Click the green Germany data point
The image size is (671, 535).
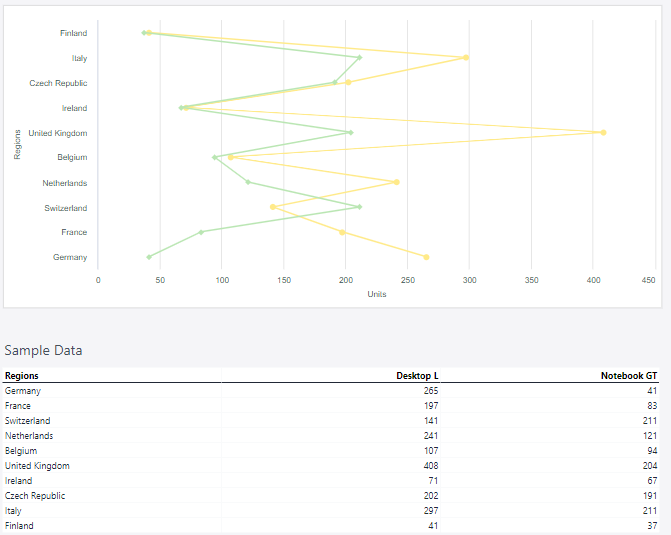149,257
